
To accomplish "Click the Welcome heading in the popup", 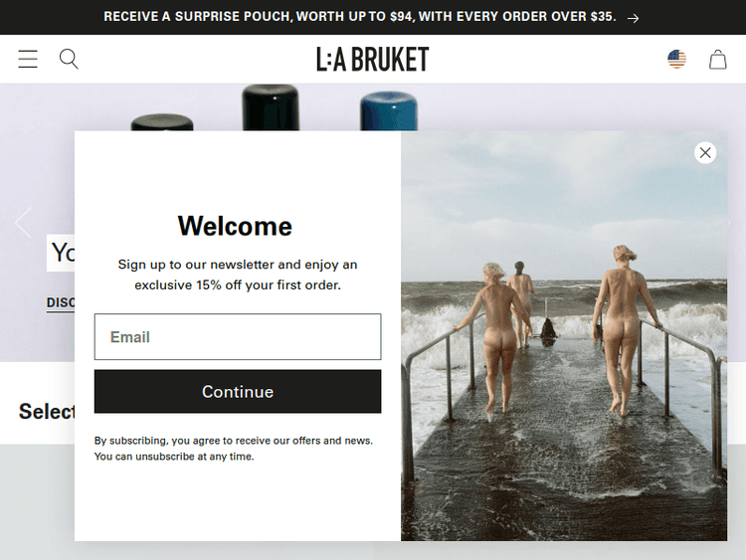I will coord(235,226).
